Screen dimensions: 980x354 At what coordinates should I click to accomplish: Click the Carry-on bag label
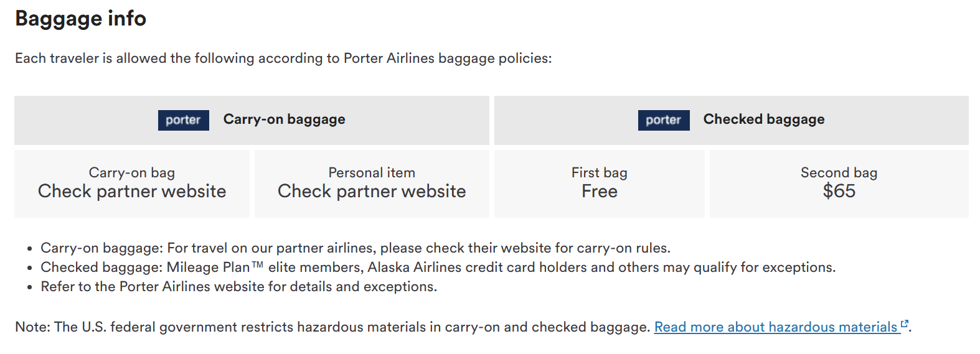pyautogui.click(x=131, y=172)
